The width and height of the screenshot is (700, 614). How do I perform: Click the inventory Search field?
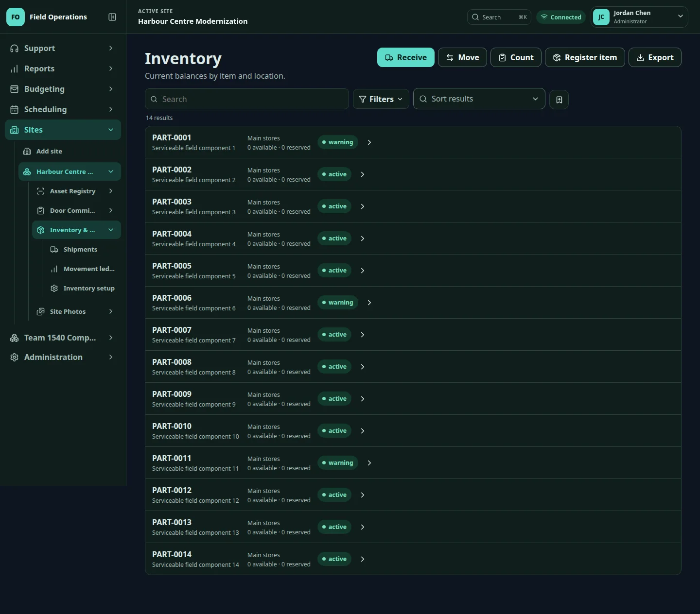click(247, 99)
